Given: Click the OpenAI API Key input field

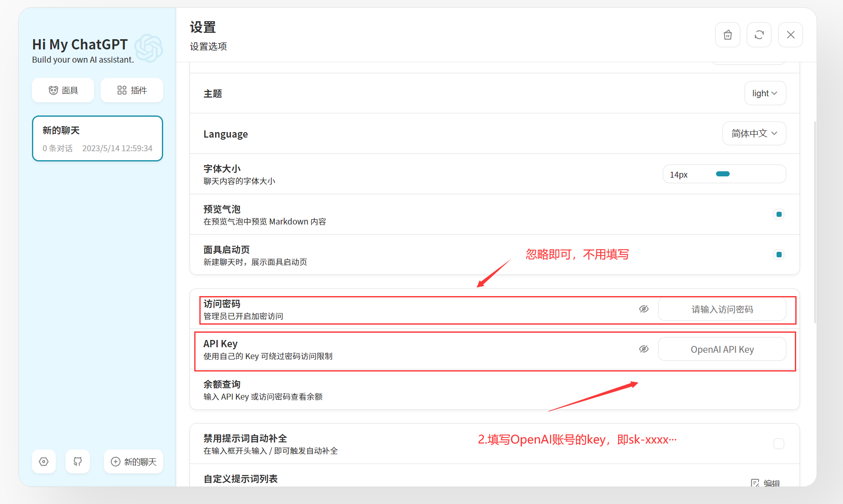Looking at the screenshot, I should point(722,349).
